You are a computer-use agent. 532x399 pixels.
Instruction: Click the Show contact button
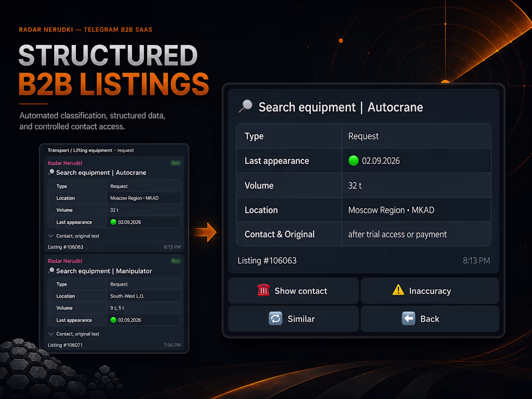point(293,291)
